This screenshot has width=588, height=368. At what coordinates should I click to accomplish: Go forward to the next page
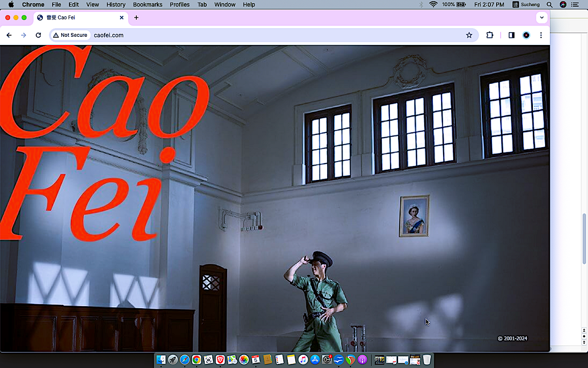click(x=23, y=35)
